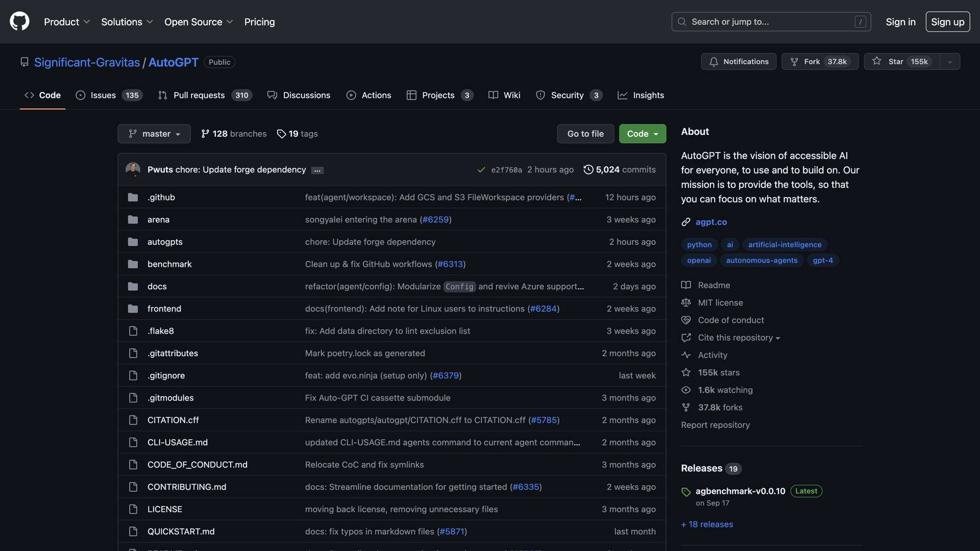Open the benchmark folder
Image resolution: width=980 pixels, height=551 pixels.
coord(169,264)
